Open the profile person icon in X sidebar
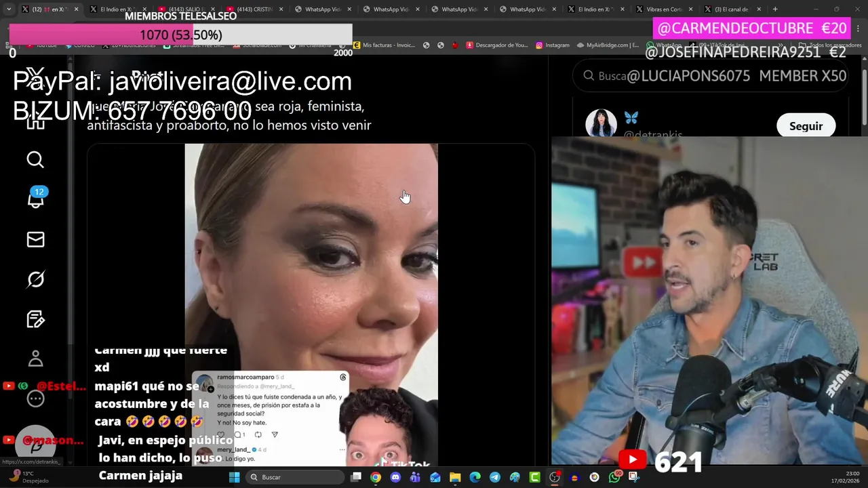Screen dimensions: 868x488 tap(35, 359)
